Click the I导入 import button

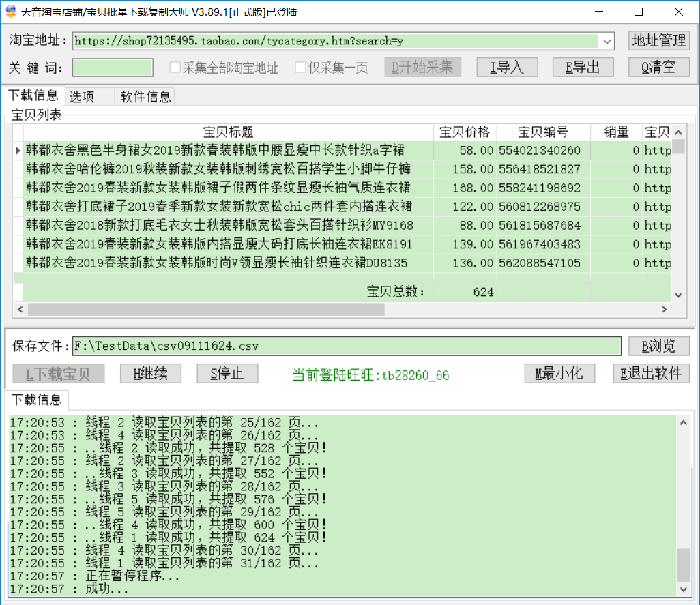pyautogui.click(x=506, y=67)
